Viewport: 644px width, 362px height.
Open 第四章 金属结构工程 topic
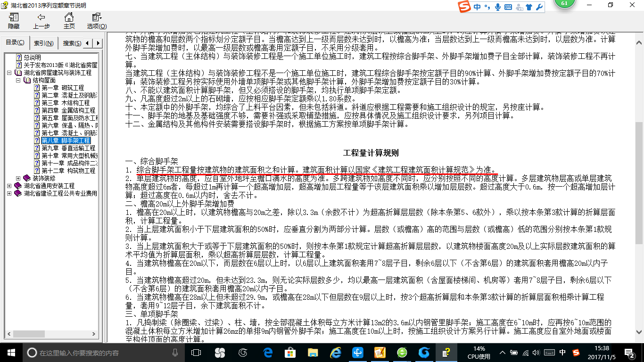68,110
